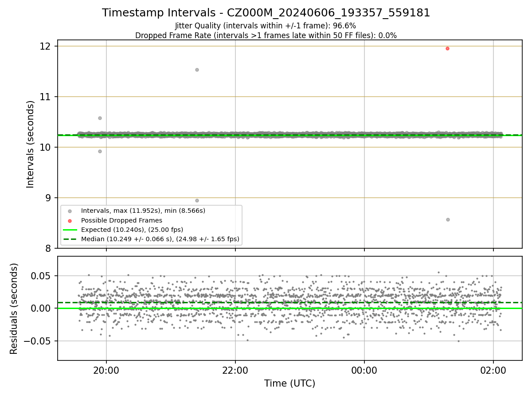Click the red possible dropped frame point
Viewport: 532px width, 399px height.
[447, 48]
